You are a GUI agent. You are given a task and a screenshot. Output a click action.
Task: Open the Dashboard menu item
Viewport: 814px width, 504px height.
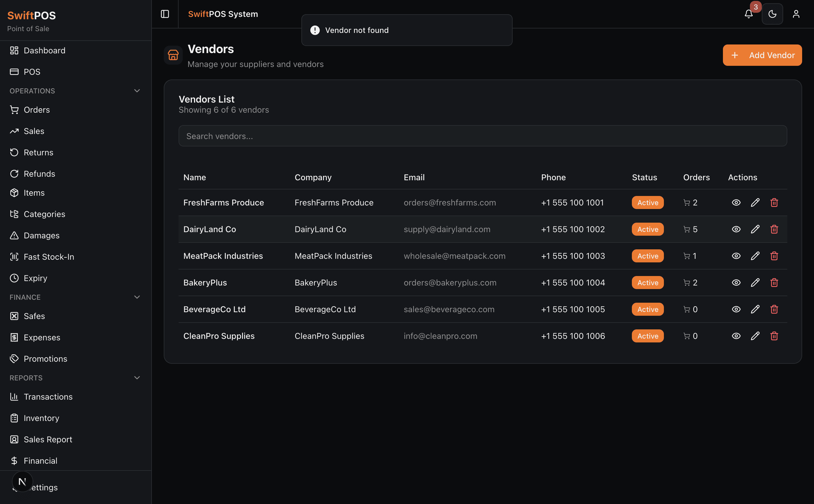point(44,50)
